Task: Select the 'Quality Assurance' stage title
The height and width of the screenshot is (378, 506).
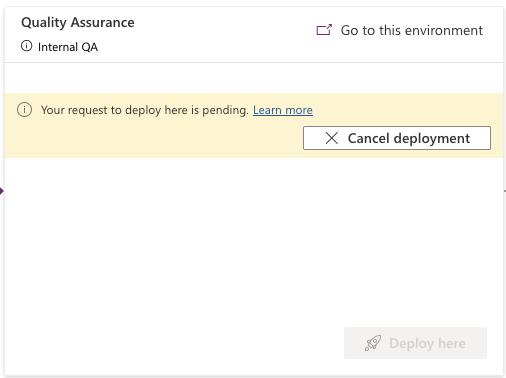Action: 78,23
